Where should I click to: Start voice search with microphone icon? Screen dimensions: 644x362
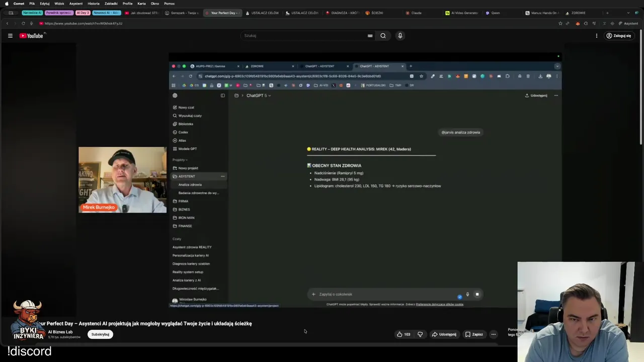pyautogui.click(x=400, y=36)
